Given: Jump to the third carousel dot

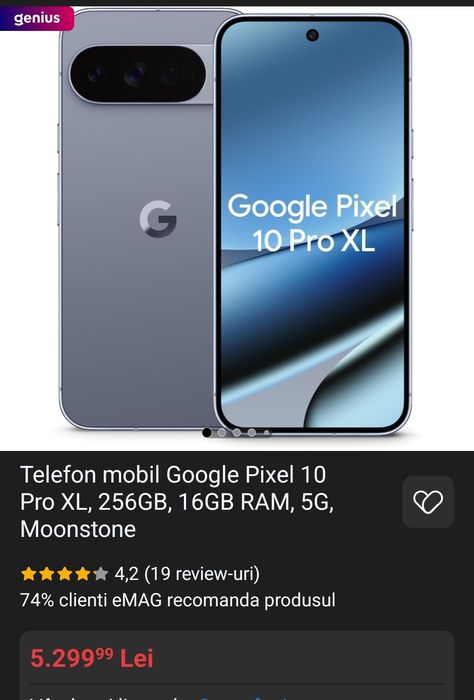Looking at the screenshot, I should 237,432.
